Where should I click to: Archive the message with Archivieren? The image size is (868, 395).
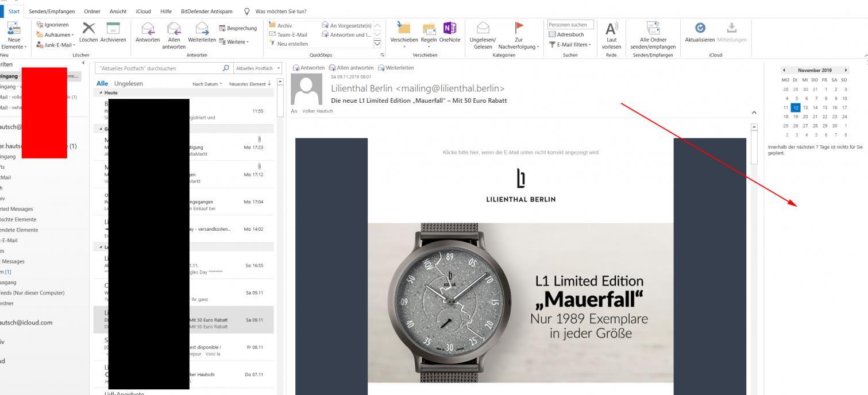click(113, 33)
